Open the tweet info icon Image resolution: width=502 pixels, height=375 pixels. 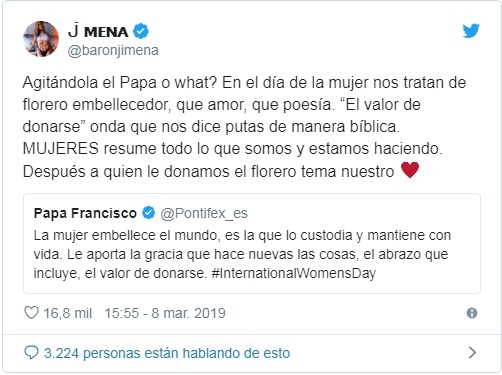click(x=472, y=313)
